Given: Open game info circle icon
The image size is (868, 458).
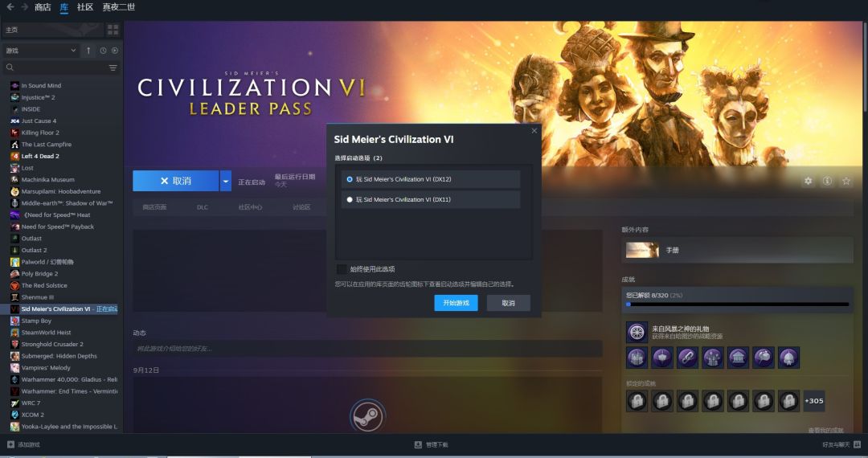Looking at the screenshot, I should [x=827, y=181].
